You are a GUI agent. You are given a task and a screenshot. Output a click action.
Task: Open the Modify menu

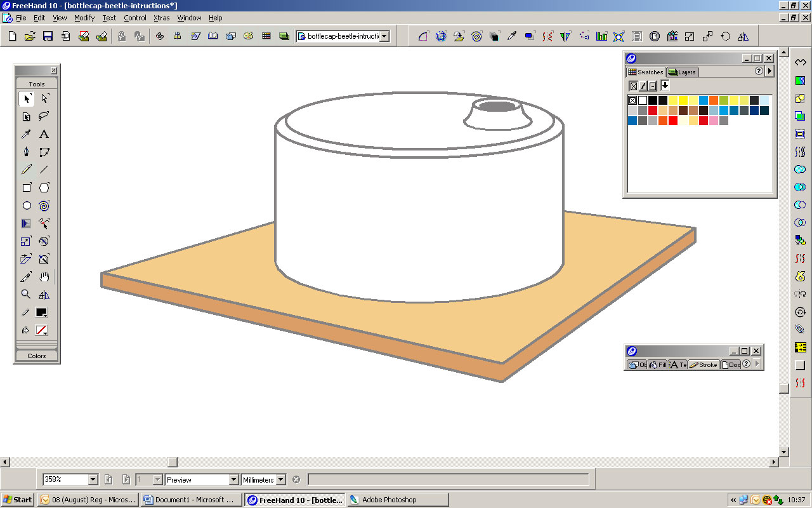84,18
